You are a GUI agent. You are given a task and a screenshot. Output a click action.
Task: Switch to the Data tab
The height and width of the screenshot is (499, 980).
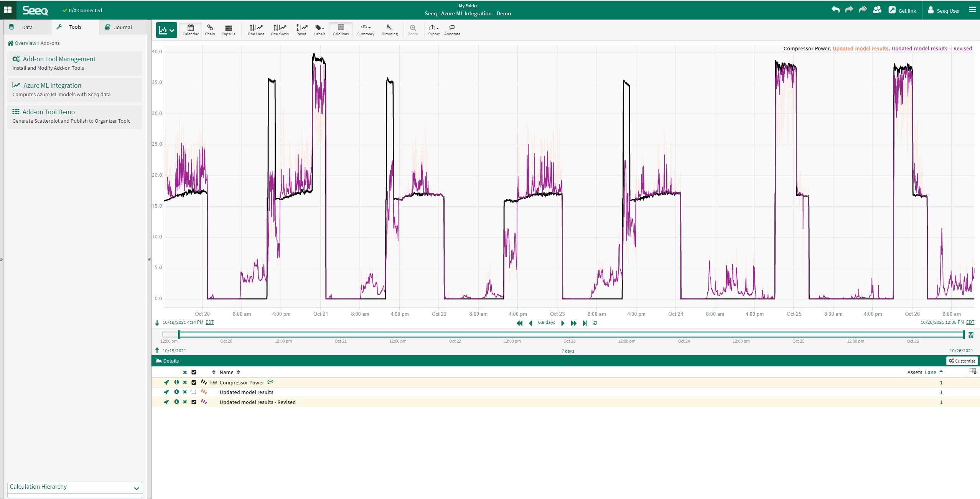27,27
